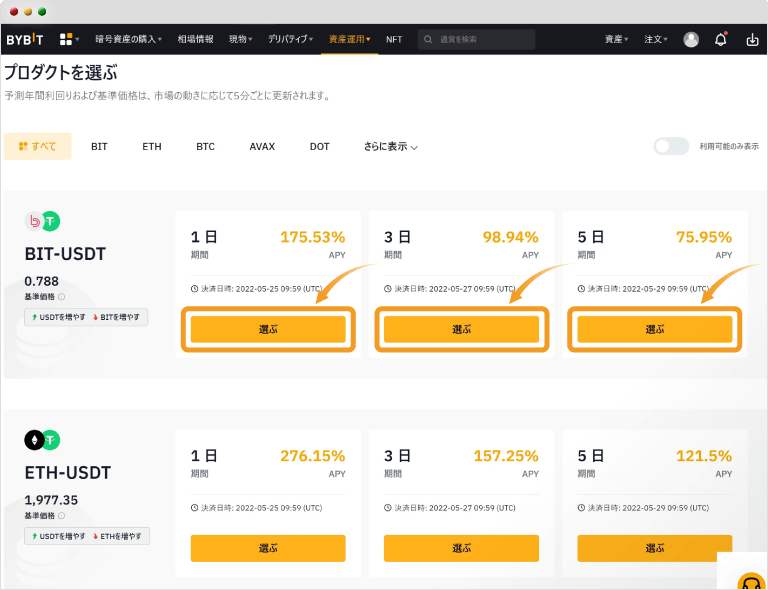Click the ETHを増やす tag
768x590 pixels.
(x=117, y=536)
